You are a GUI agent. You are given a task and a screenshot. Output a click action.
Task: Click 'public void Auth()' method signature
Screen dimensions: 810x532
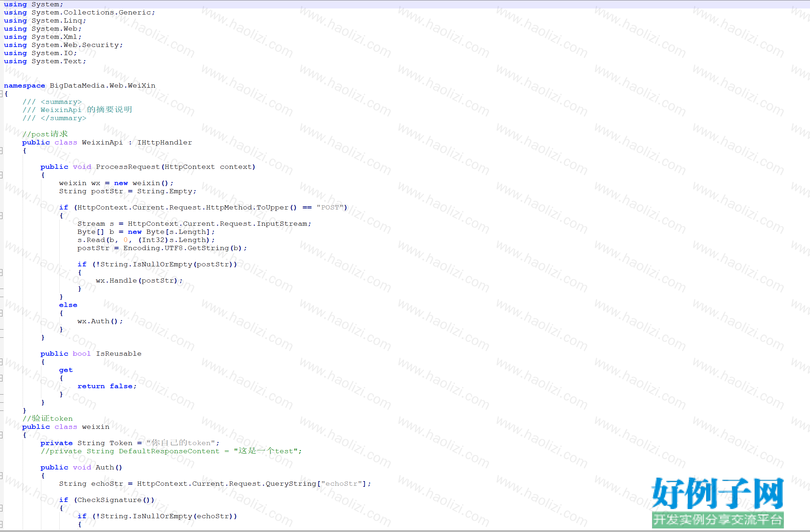click(81, 467)
